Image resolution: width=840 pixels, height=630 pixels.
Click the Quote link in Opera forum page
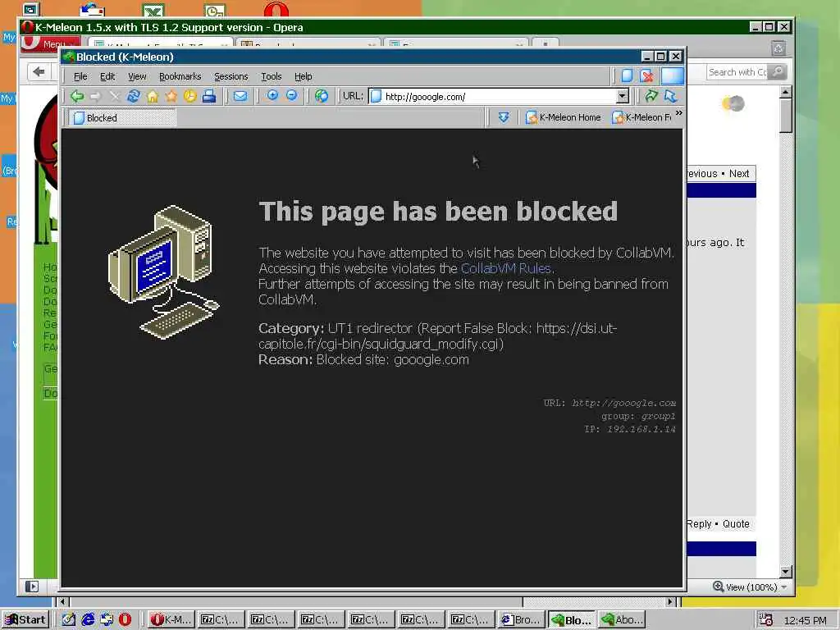[x=736, y=524]
